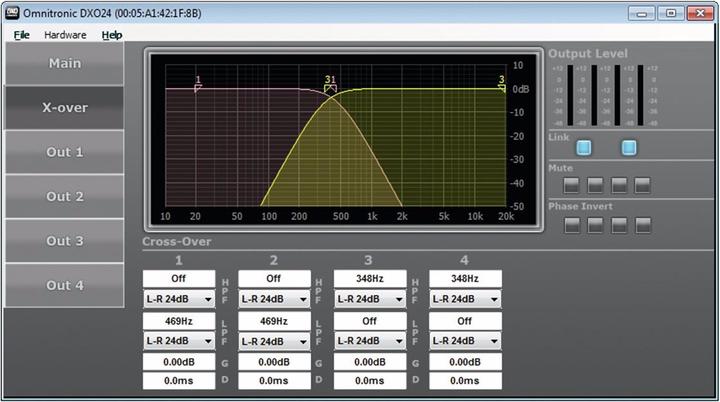This screenshot has height=402, width=720.
Task: Click channel 2 delay field 0.0ms
Action: point(274,381)
